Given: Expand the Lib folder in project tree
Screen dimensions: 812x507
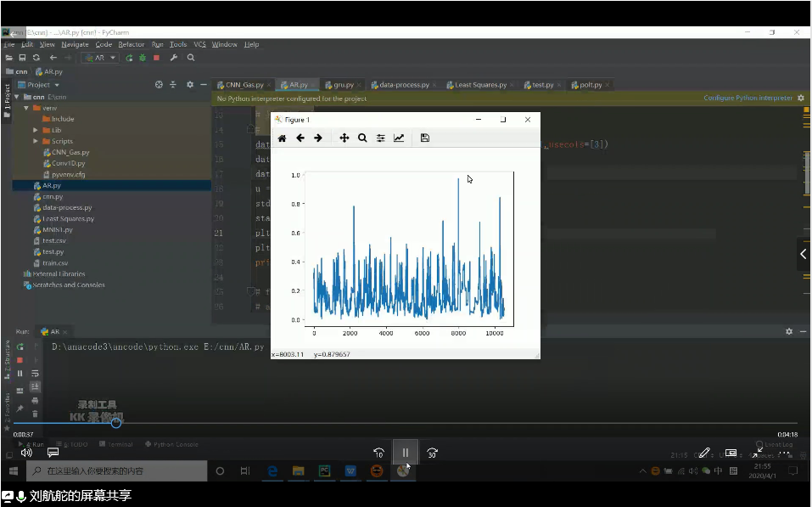Looking at the screenshot, I should click(x=36, y=130).
